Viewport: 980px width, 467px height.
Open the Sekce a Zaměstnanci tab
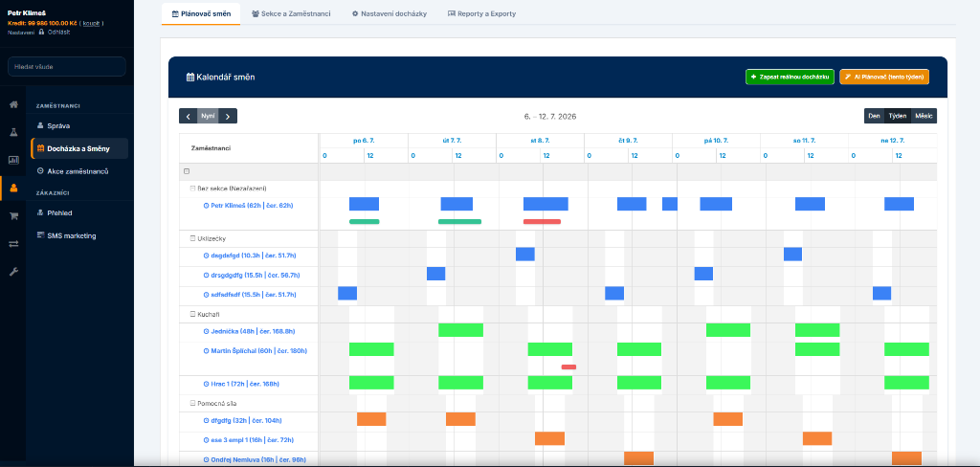coord(291,13)
